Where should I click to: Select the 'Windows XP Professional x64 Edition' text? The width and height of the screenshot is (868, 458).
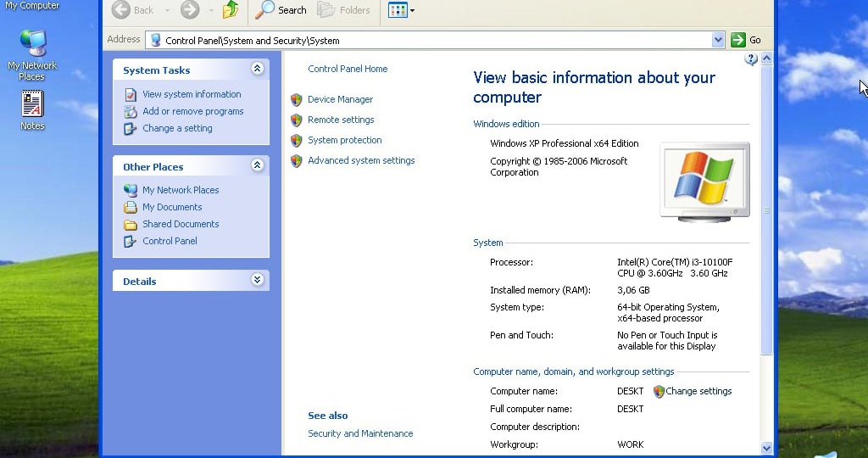point(564,143)
